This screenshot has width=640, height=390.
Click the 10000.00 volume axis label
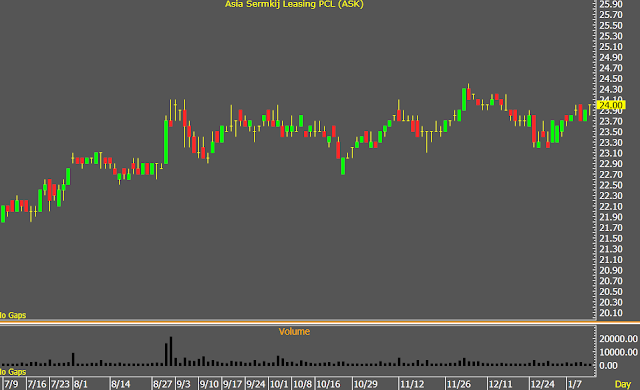(x=618, y=352)
